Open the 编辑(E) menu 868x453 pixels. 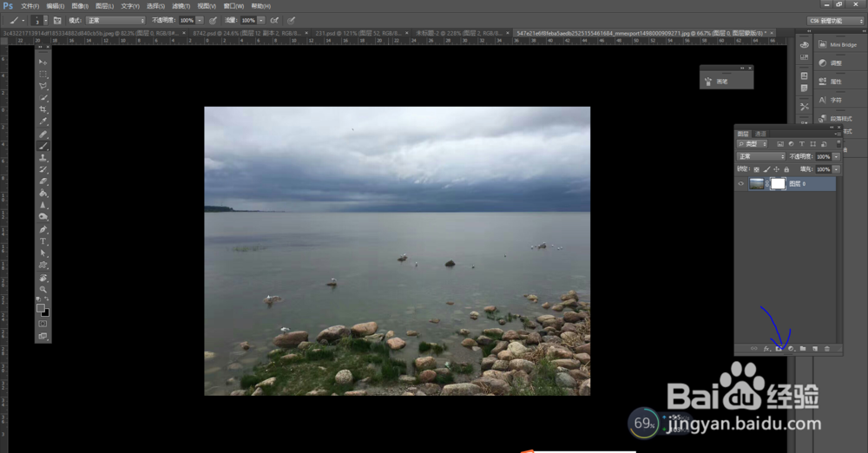56,6
